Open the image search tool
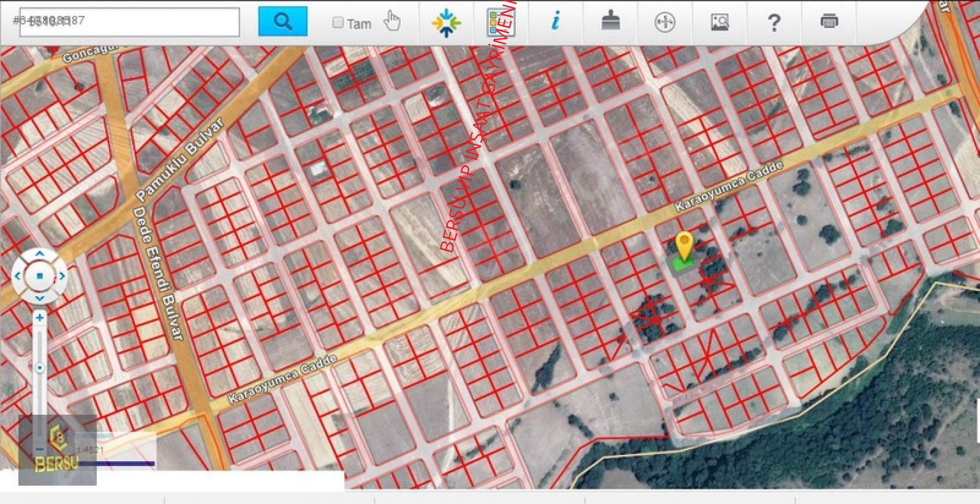 pyautogui.click(x=719, y=22)
